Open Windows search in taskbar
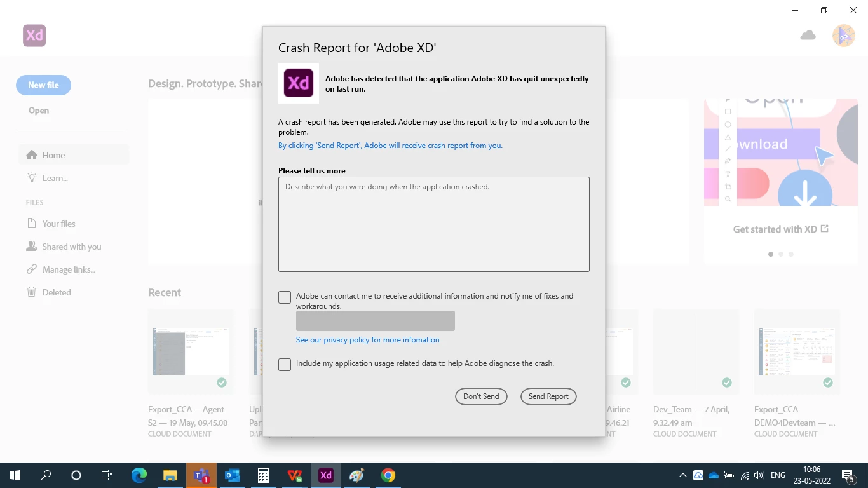Screen dimensions: 868x488 point(46,475)
